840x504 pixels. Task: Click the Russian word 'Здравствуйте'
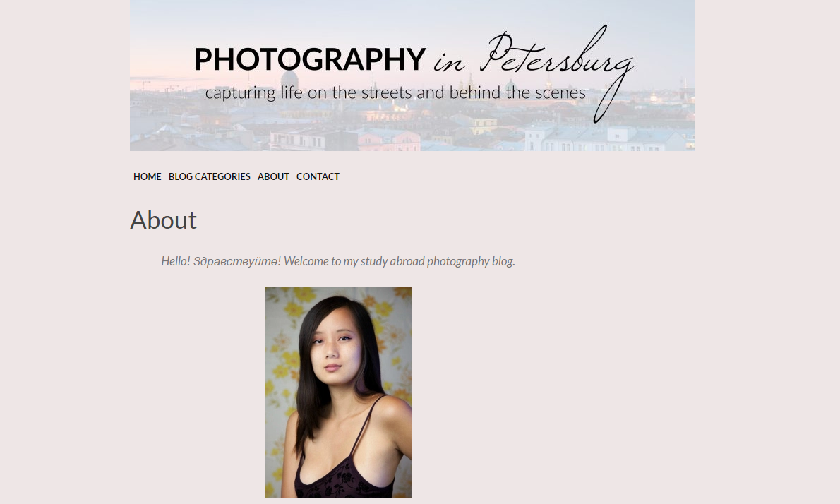[x=235, y=261]
